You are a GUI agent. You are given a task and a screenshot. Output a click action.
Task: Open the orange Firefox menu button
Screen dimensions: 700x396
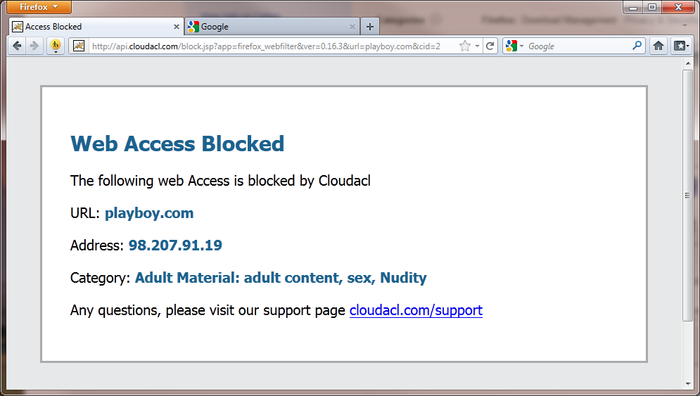tap(39, 7)
